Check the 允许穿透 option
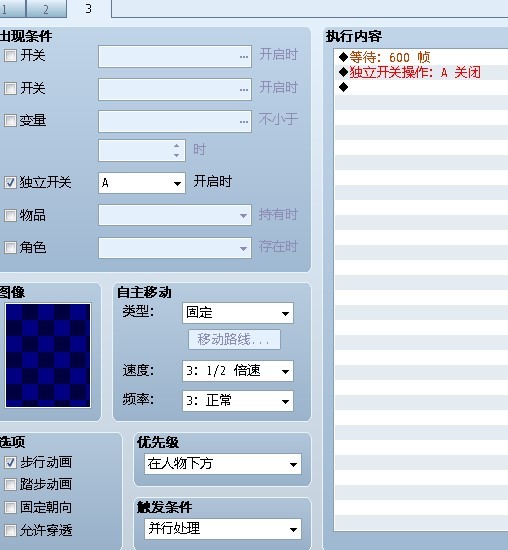 10,530
